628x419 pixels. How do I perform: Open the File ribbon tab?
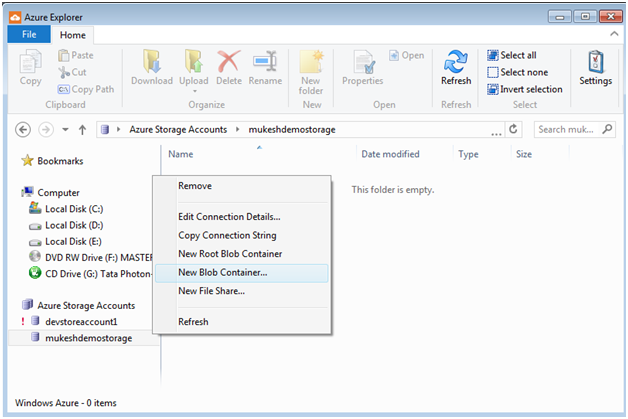[29, 34]
